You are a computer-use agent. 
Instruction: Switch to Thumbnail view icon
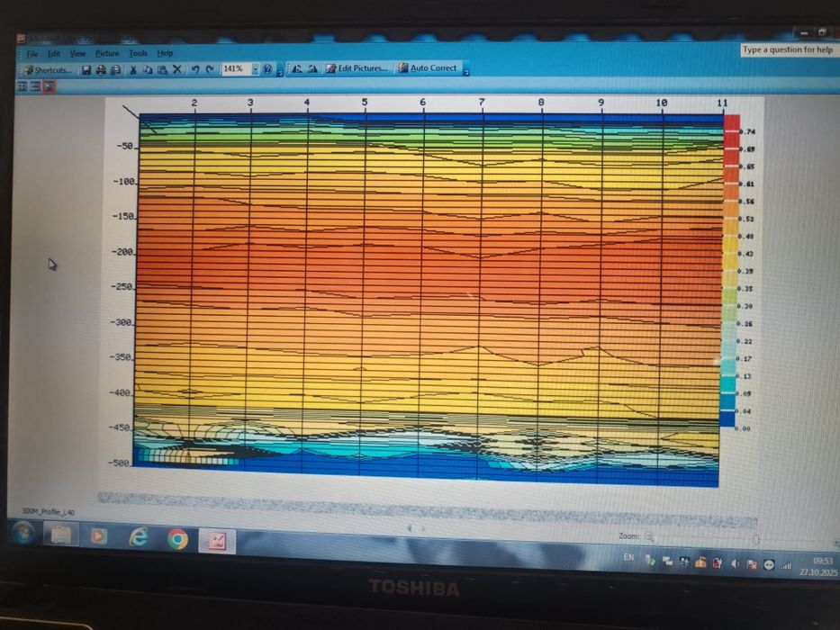[x=22, y=86]
